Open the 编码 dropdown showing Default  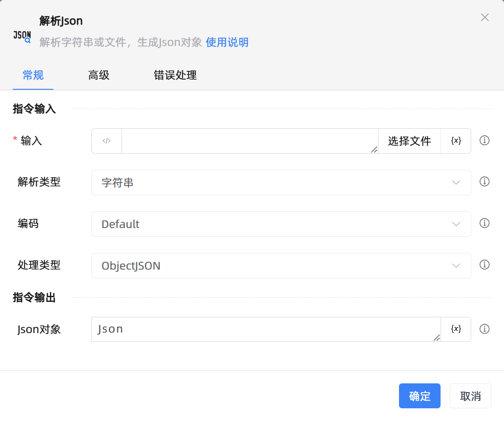pyautogui.click(x=281, y=224)
